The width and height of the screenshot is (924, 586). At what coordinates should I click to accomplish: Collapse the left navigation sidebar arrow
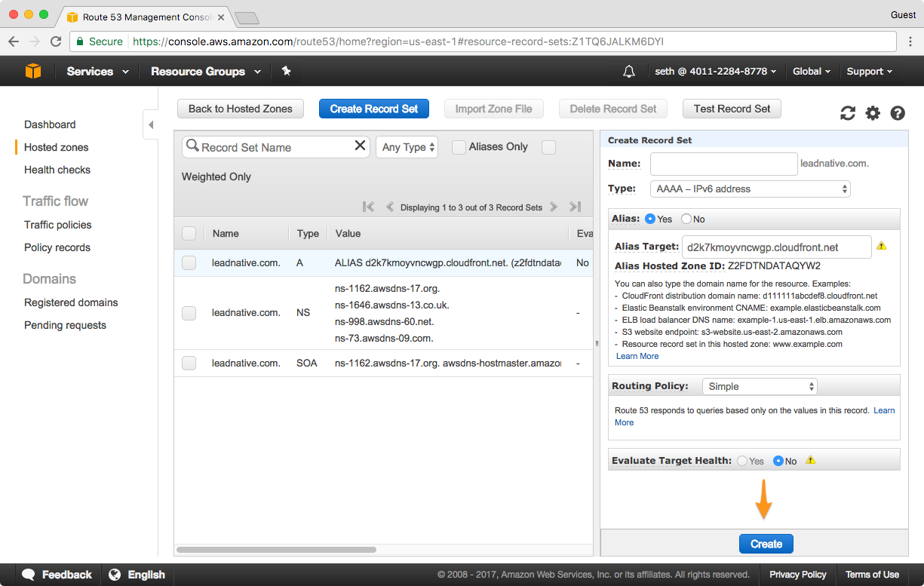click(x=150, y=124)
